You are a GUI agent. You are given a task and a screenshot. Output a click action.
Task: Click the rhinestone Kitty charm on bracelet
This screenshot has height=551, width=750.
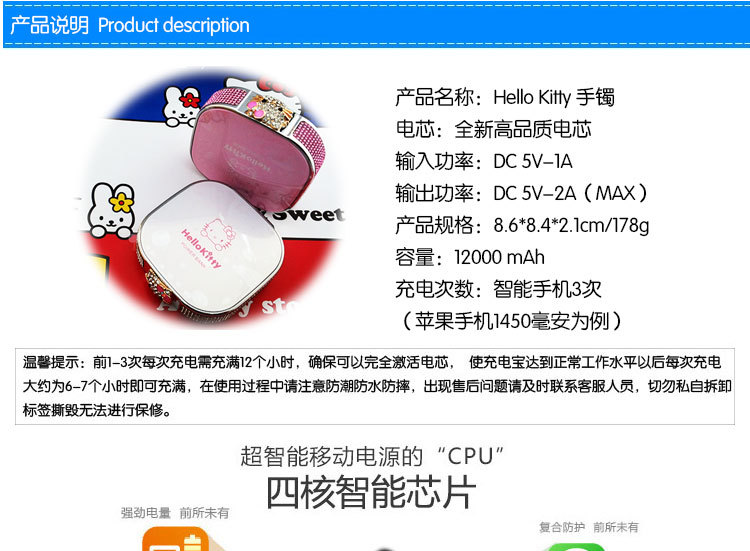(x=270, y=110)
